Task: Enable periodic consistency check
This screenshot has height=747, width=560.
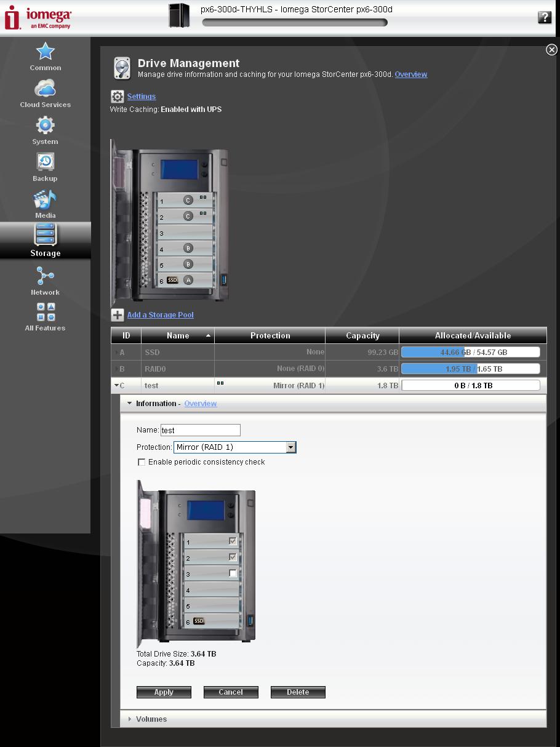Action: pos(142,462)
